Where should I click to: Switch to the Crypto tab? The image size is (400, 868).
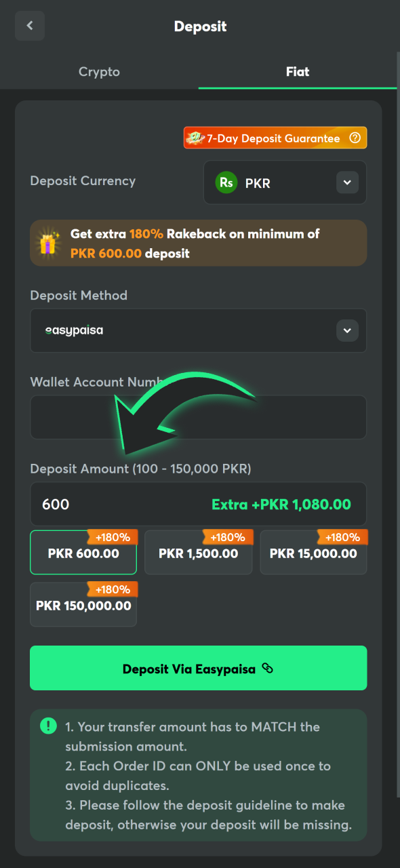99,71
